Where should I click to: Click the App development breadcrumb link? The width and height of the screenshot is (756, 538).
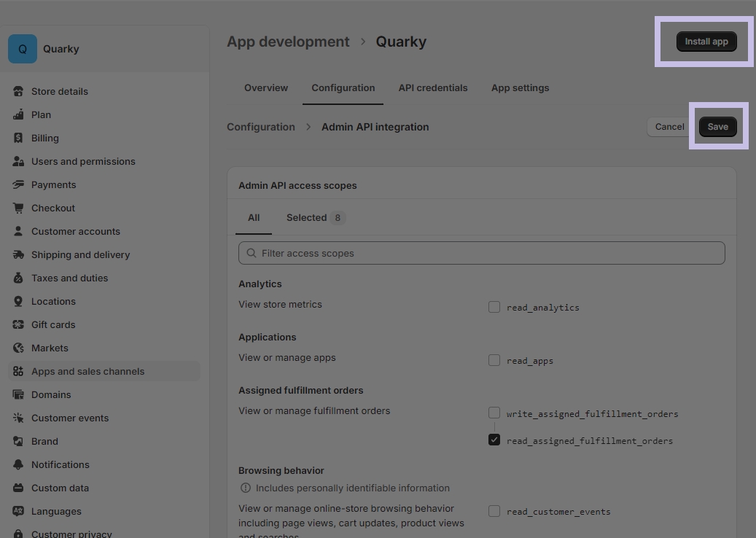tap(288, 42)
